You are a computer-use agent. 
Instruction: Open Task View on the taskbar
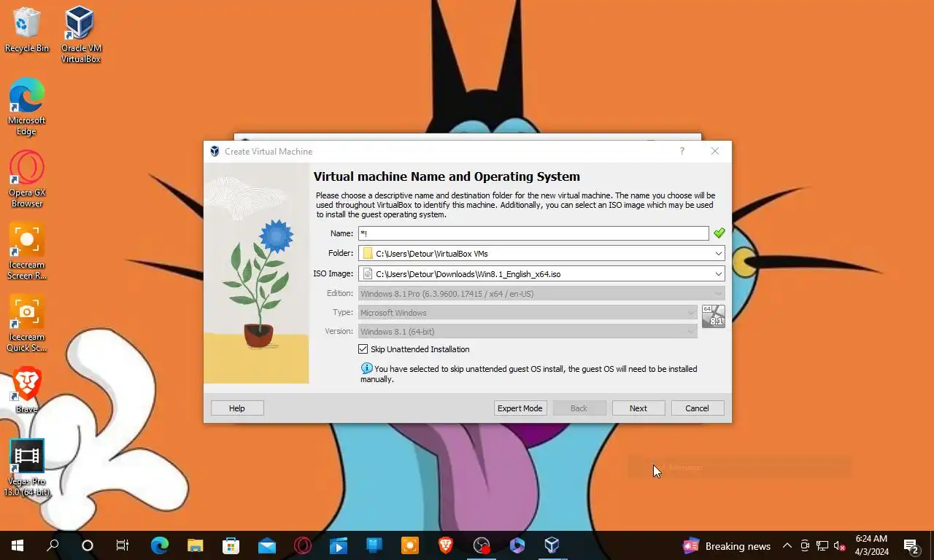123,545
